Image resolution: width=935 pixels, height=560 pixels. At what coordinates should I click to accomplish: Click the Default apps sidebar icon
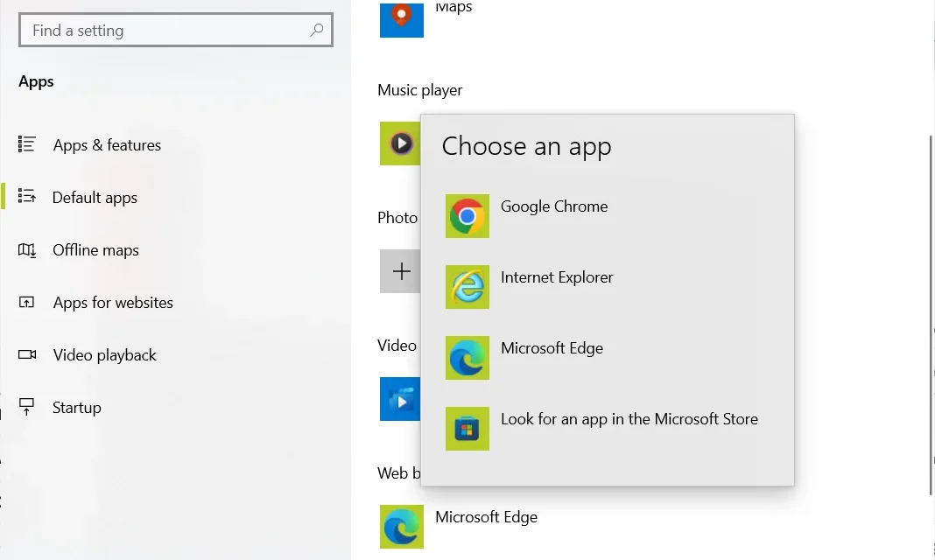click(x=27, y=196)
